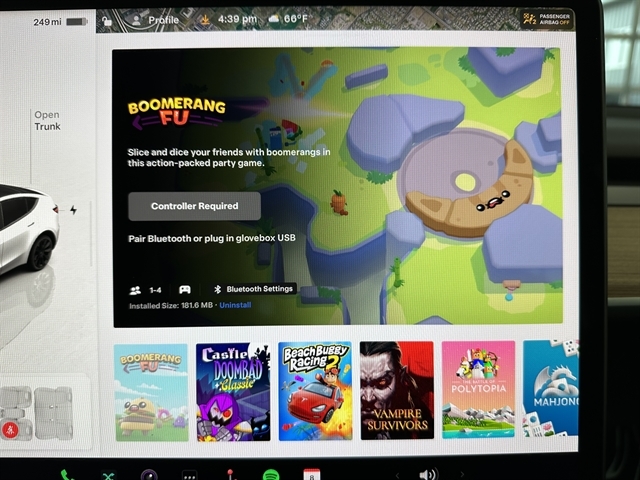Tap the Controller Required button

coord(194,206)
